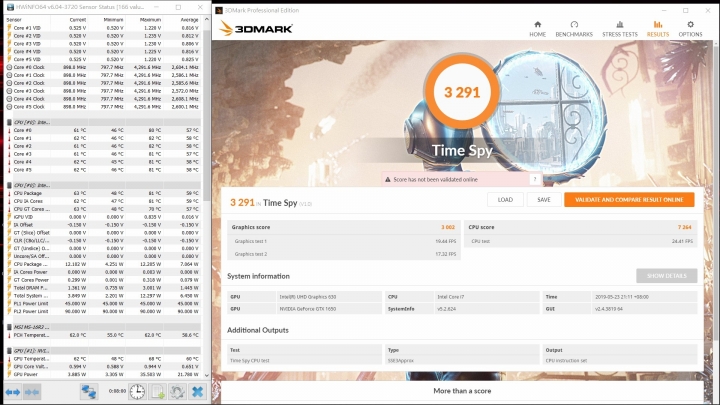Click the LOAD button
The width and height of the screenshot is (720, 405).
point(505,200)
